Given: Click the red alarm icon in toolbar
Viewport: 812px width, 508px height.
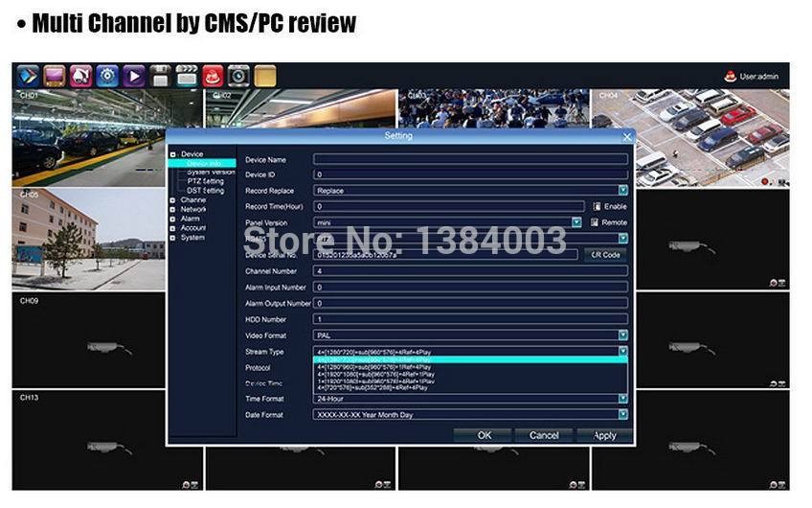Looking at the screenshot, I should (212, 76).
